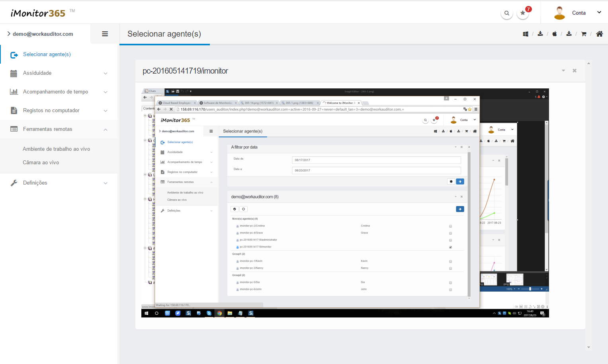Open the search magnifier icon
Image resolution: width=608 pixels, height=364 pixels.
click(506, 13)
